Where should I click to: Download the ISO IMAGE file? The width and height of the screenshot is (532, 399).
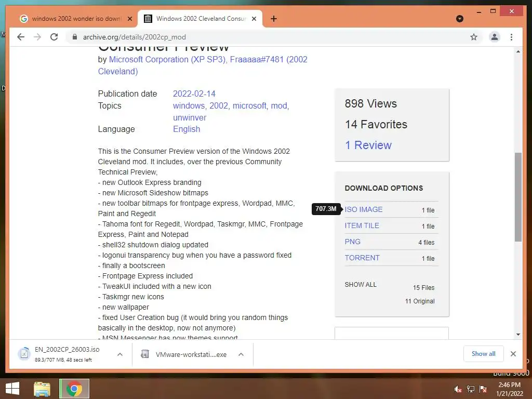tap(364, 210)
